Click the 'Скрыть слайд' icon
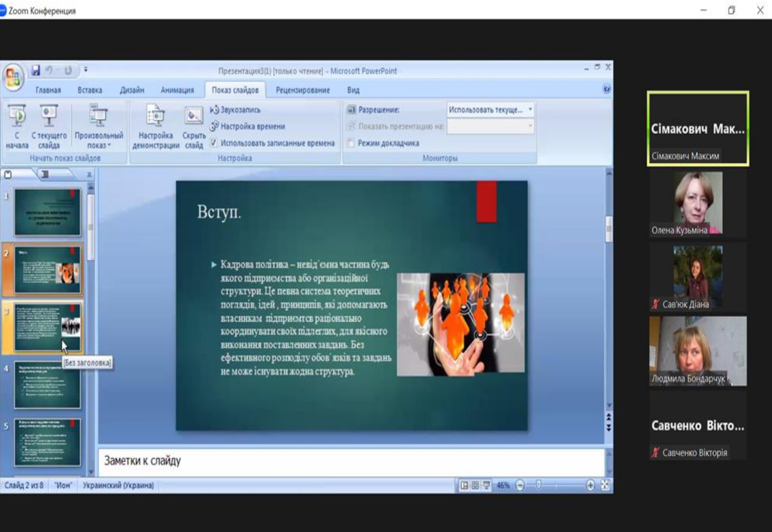The image size is (772, 532). coord(194,116)
